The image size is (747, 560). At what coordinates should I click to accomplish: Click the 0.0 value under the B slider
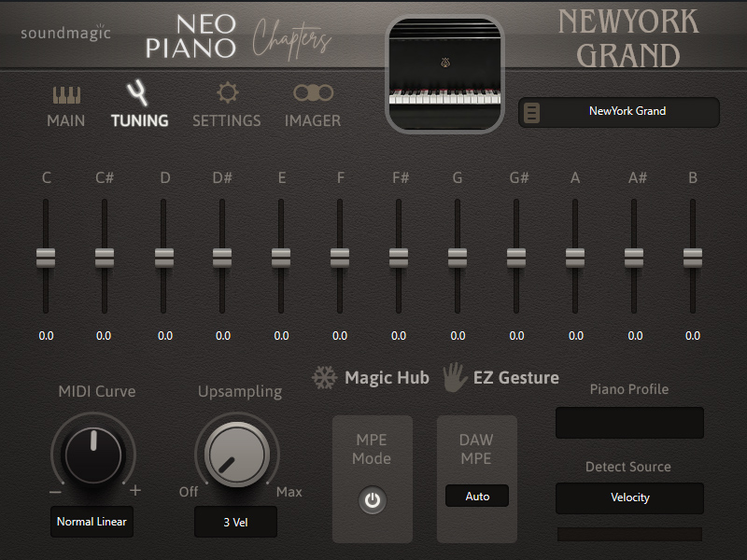(x=693, y=336)
